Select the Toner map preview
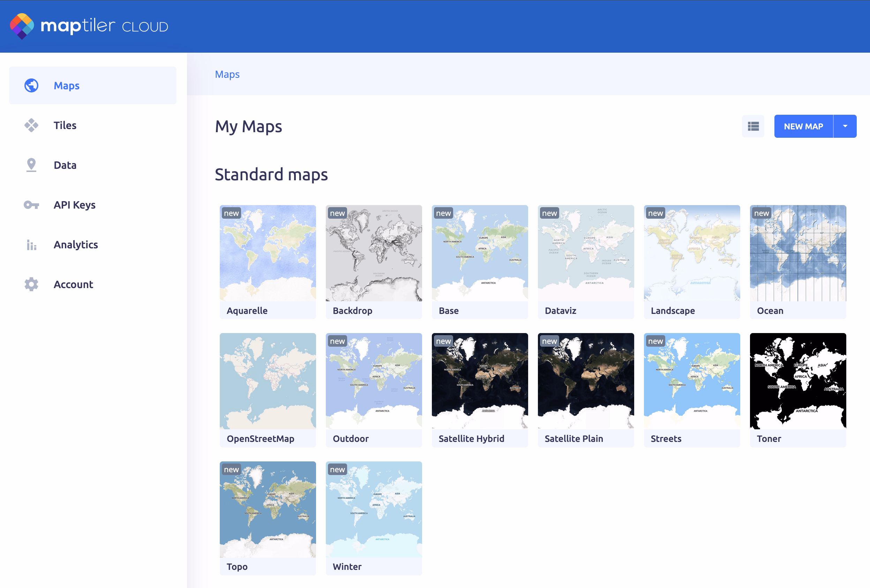The image size is (870, 588). click(798, 382)
